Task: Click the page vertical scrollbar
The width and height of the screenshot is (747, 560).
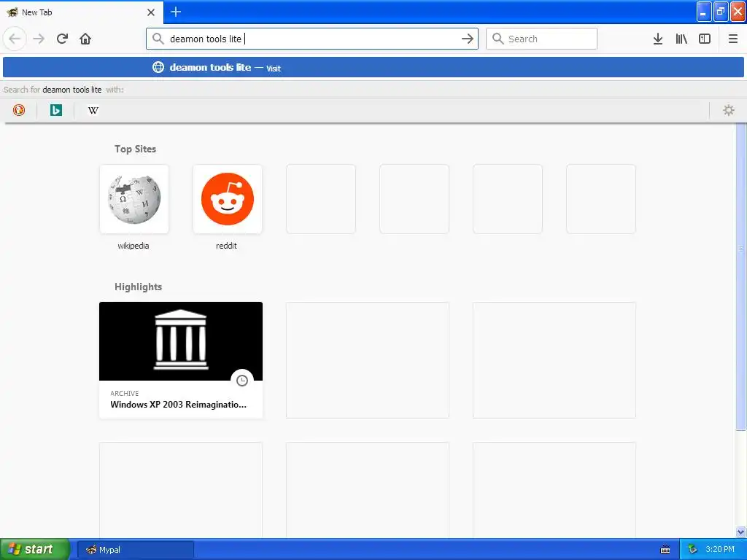Action: click(741, 276)
